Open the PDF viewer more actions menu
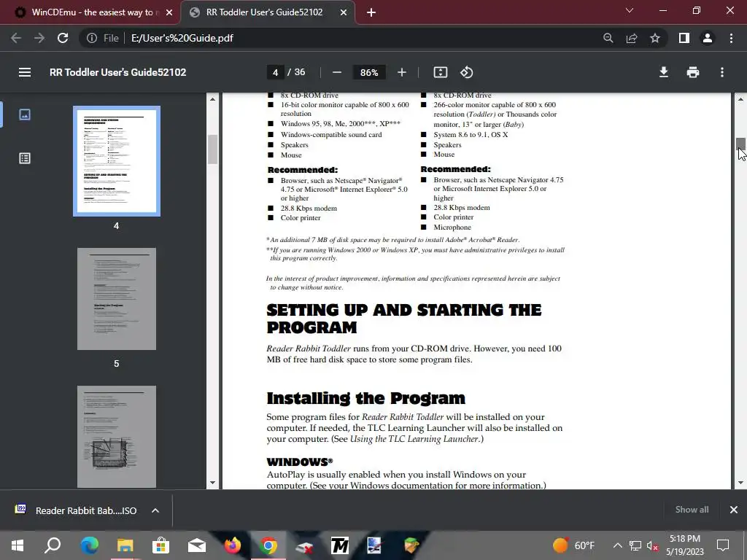747x560 pixels. coord(722,72)
